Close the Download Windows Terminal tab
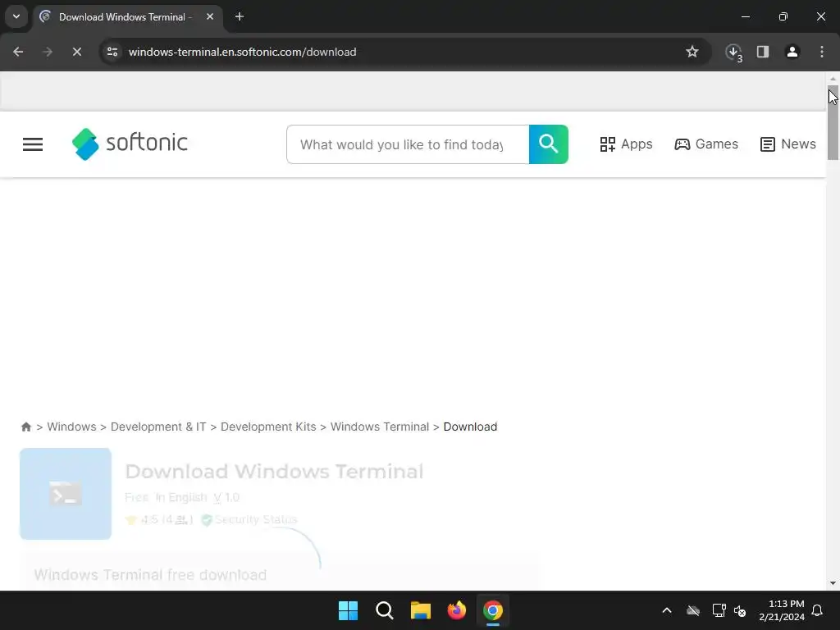Screen dimensions: 840x630 pyautogui.click(x=210, y=16)
